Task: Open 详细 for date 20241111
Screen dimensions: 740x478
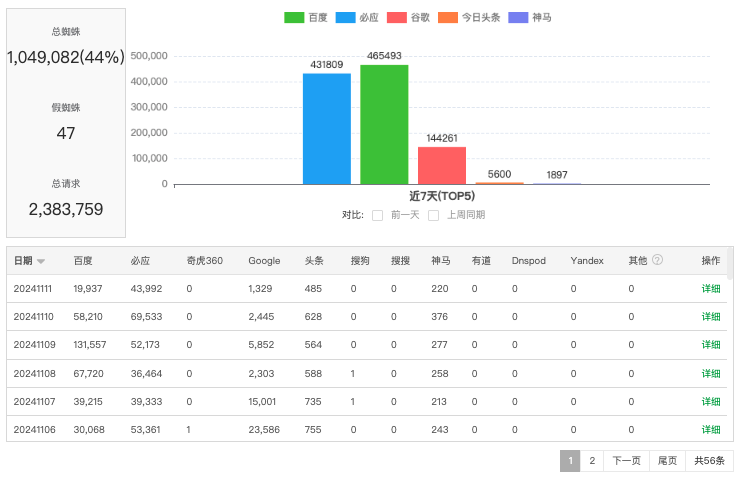Action: pos(710,289)
